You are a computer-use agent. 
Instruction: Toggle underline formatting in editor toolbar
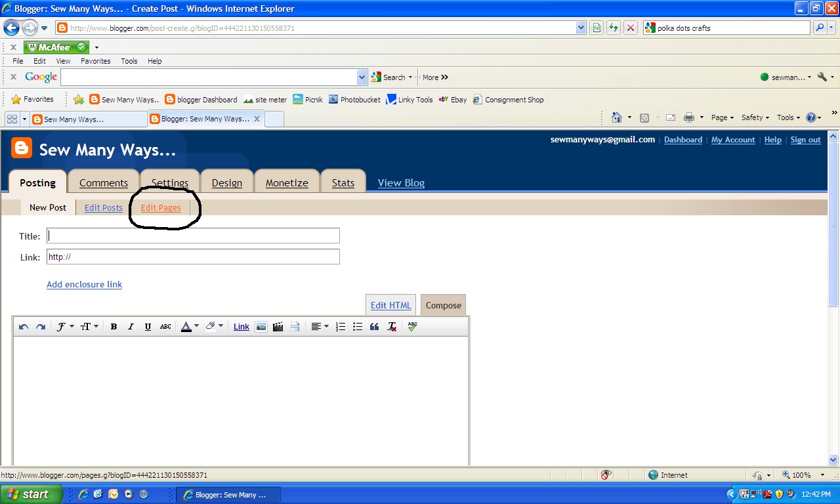click(x=148, y=327)
